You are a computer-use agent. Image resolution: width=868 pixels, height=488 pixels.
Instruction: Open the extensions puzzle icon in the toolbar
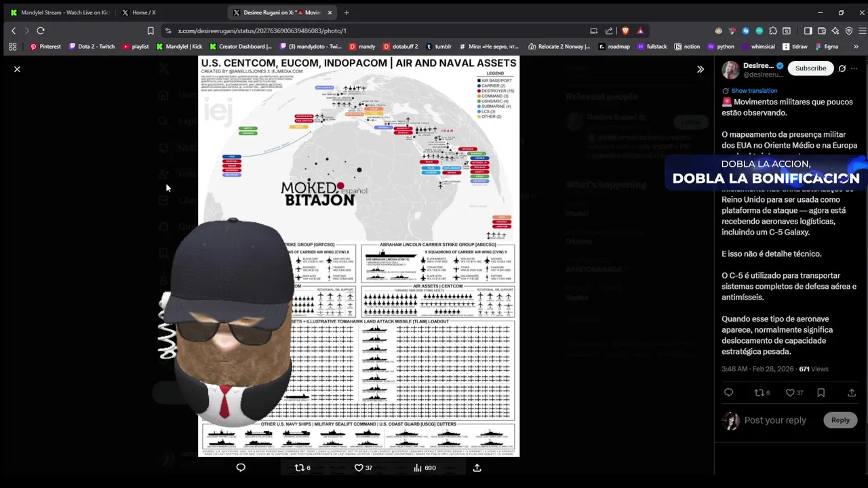[x=772, y=30]
